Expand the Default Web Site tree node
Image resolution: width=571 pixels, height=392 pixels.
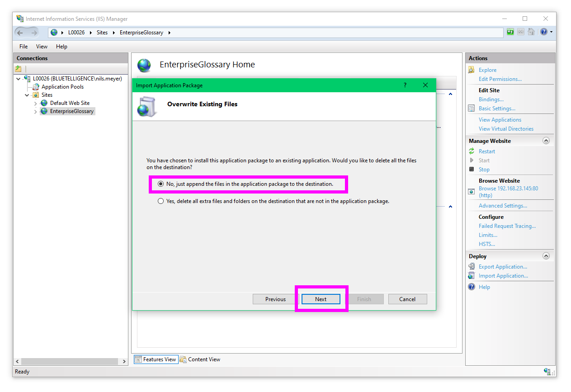[x=36, y=103]
